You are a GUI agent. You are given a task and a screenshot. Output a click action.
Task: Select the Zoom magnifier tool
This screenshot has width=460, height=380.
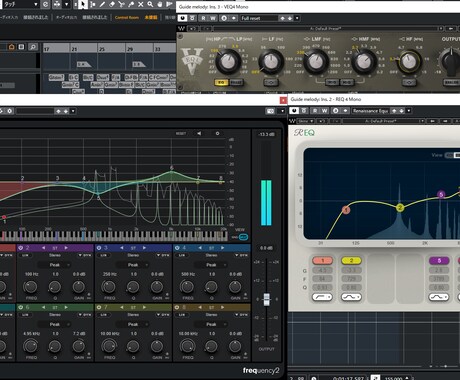coord(150,4)
